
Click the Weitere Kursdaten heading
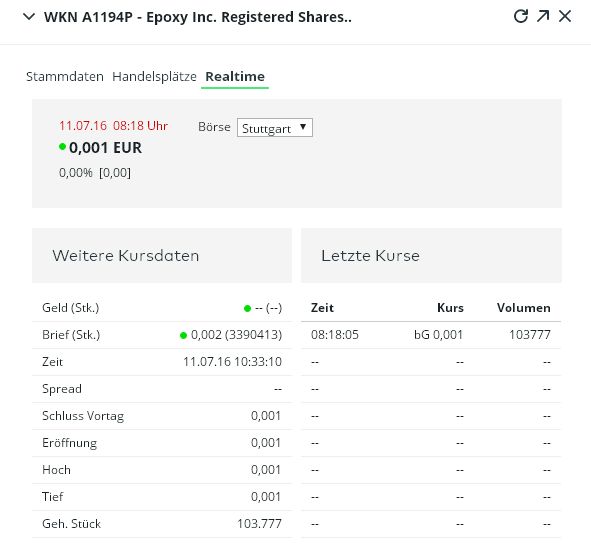126,256
